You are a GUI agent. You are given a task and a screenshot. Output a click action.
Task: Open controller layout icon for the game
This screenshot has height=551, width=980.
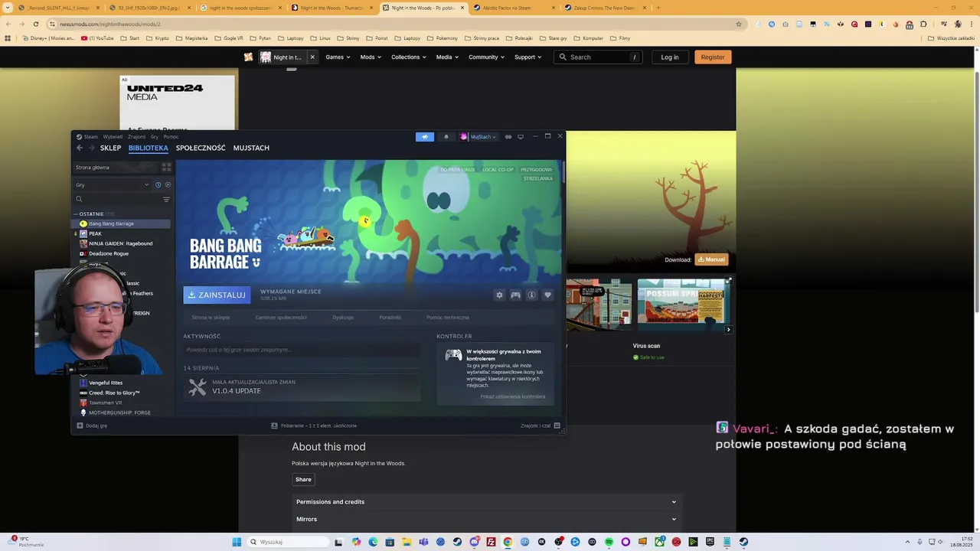[x=515, y=295]
